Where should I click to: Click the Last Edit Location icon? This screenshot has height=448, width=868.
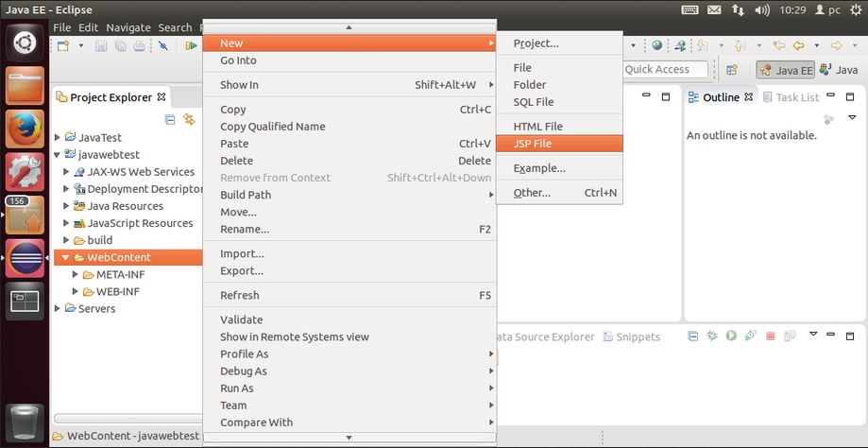click(779, 46)
